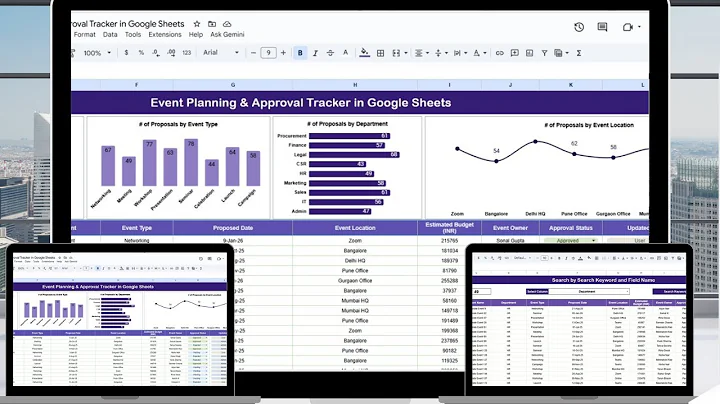Open the Data menu
The image size is (720, 404).
point(110,34)
